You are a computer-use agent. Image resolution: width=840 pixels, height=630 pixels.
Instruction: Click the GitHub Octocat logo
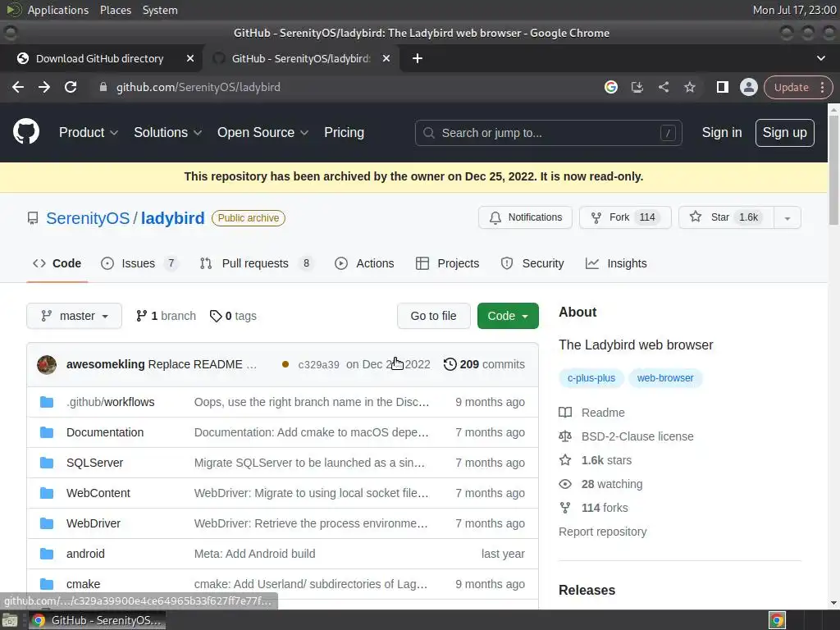tap(25, 132)
